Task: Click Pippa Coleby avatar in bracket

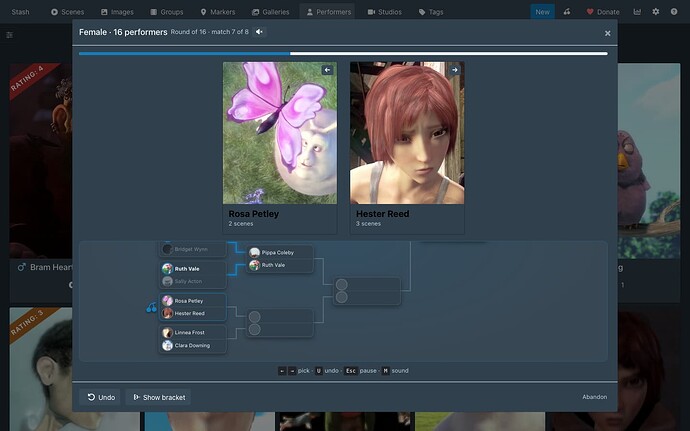Action: pyautogui.click(x=254, y=253)
